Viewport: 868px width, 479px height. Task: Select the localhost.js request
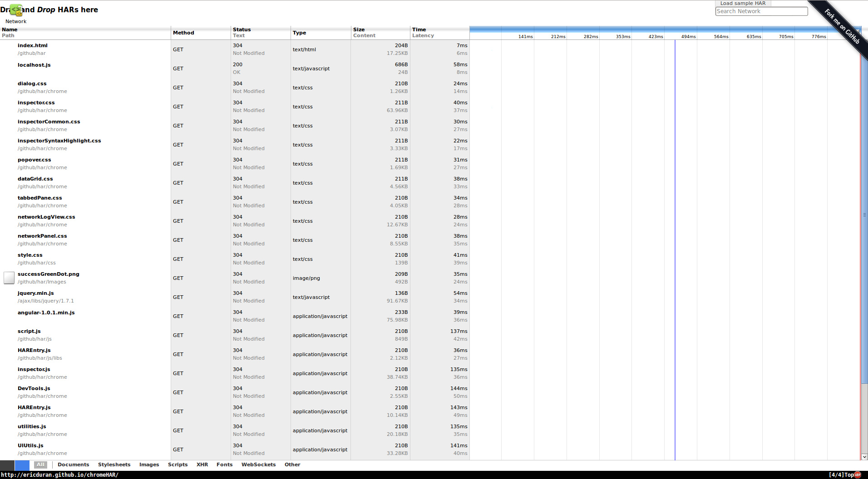(34, 65)
